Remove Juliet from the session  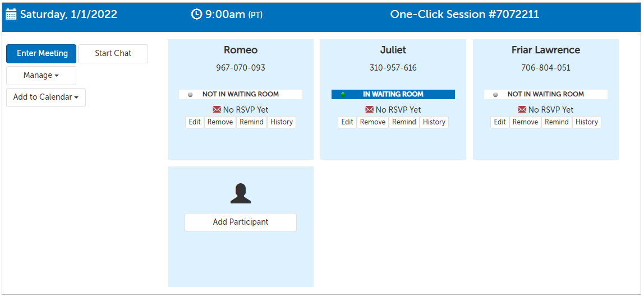point(372,122)
